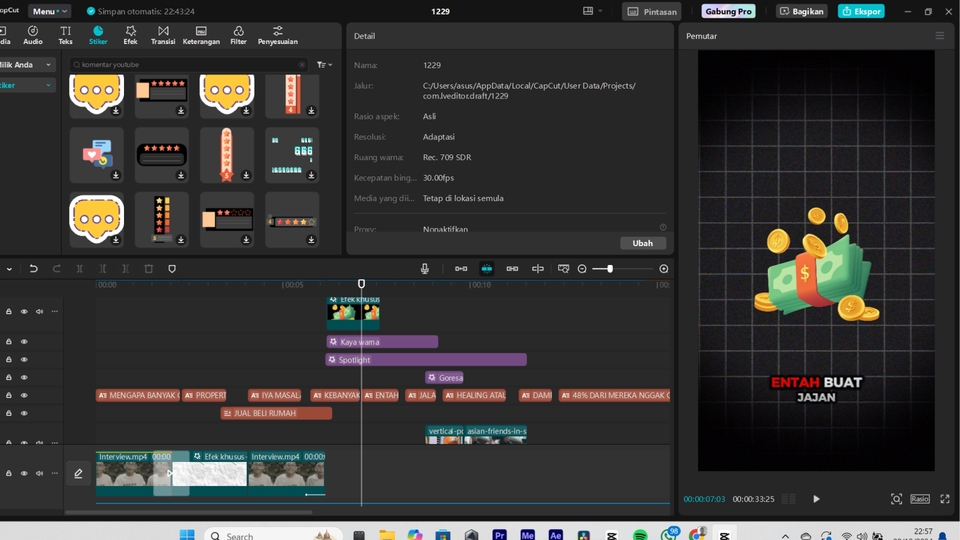Click the playhead marker on the ruler

[361, 283]
